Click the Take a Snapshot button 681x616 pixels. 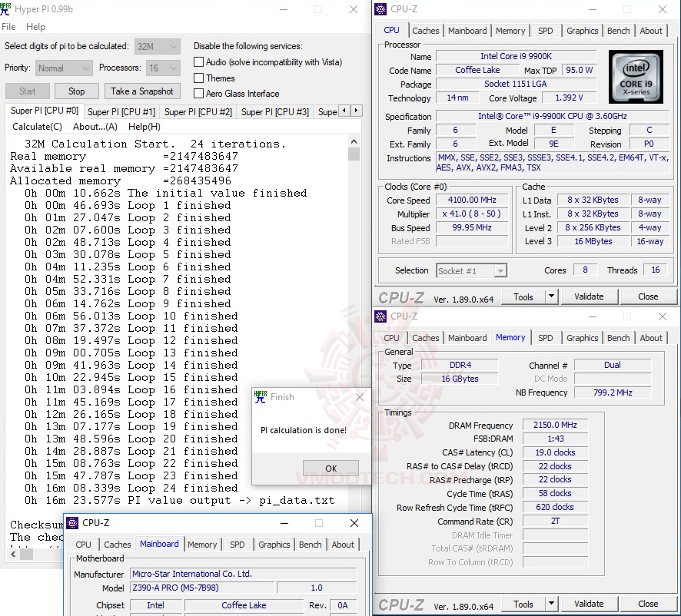[x=142, y=91]
